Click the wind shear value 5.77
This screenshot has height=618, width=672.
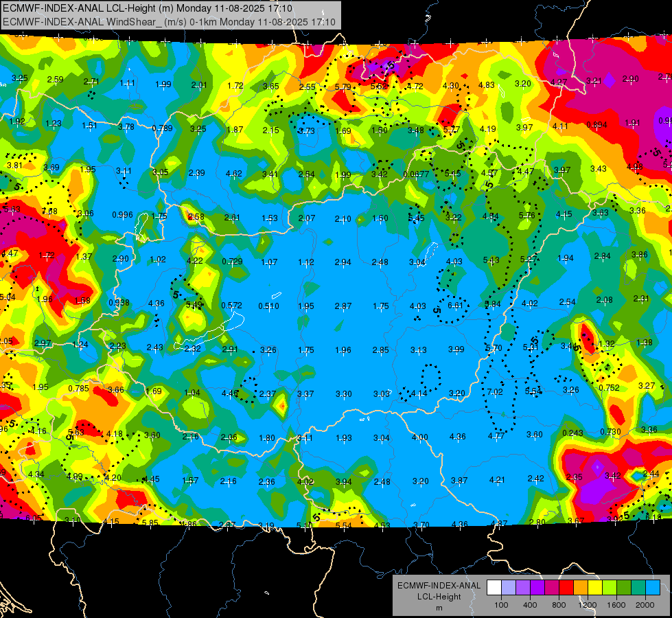451,130
